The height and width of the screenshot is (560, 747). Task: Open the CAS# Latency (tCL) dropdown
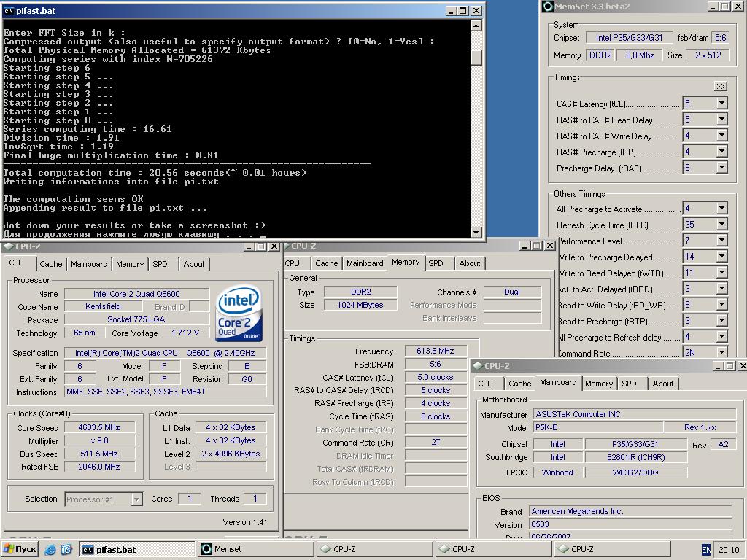[x=721, y=104]
